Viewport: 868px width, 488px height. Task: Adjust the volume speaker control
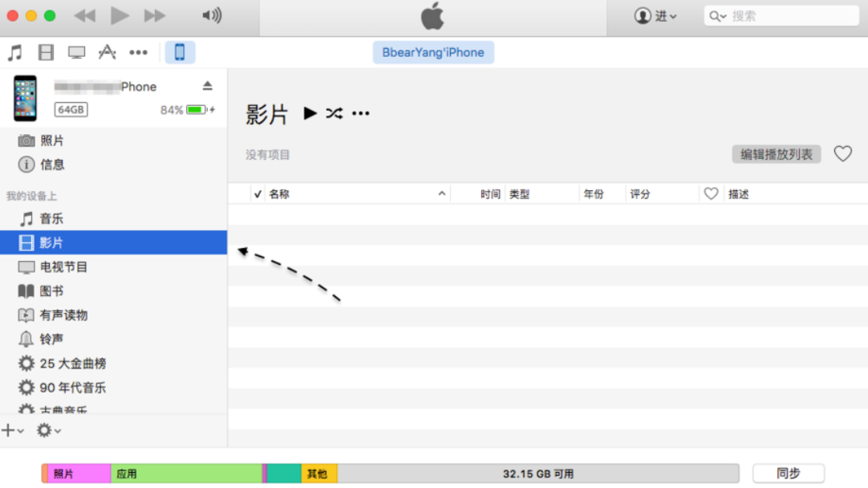211,15
